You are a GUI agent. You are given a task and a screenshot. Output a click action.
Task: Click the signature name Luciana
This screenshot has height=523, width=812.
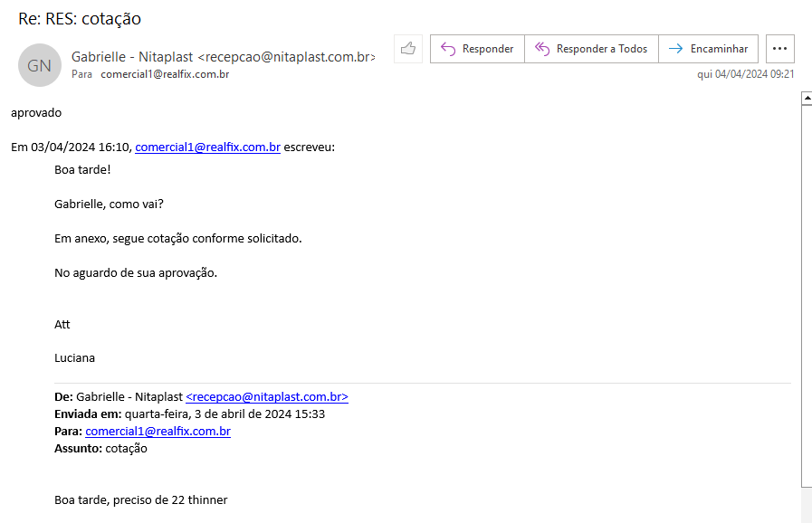coord(74,357)
